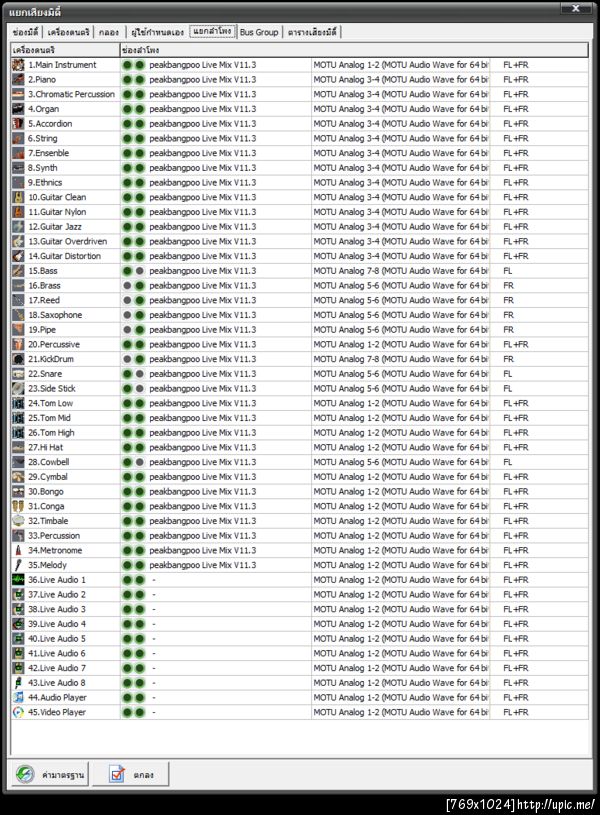600x815 pixels.
Task: Open the Bus Group tab
Action: pos(259,32)
